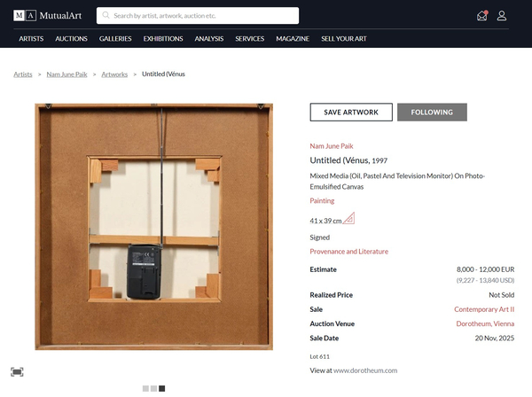Click the search magnifier icon
Image resolution: width=532 pixels, height=397 pixels.
point(106,16)
